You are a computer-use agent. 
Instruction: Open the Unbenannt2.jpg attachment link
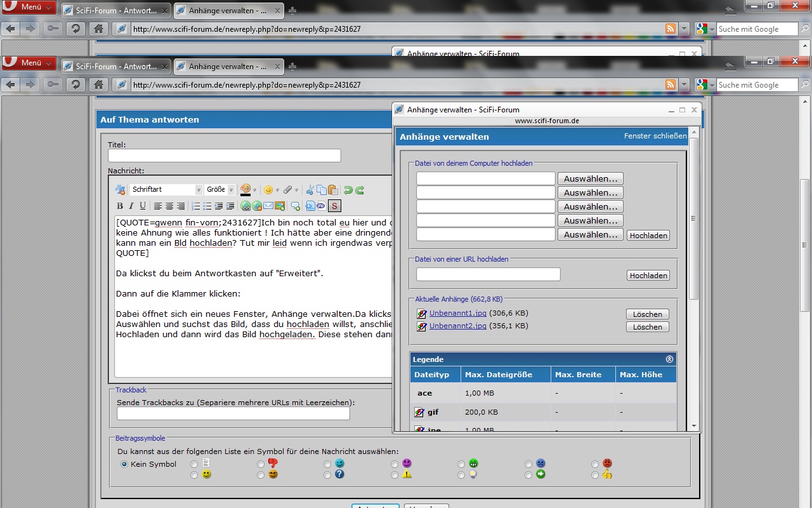[457, 326]
